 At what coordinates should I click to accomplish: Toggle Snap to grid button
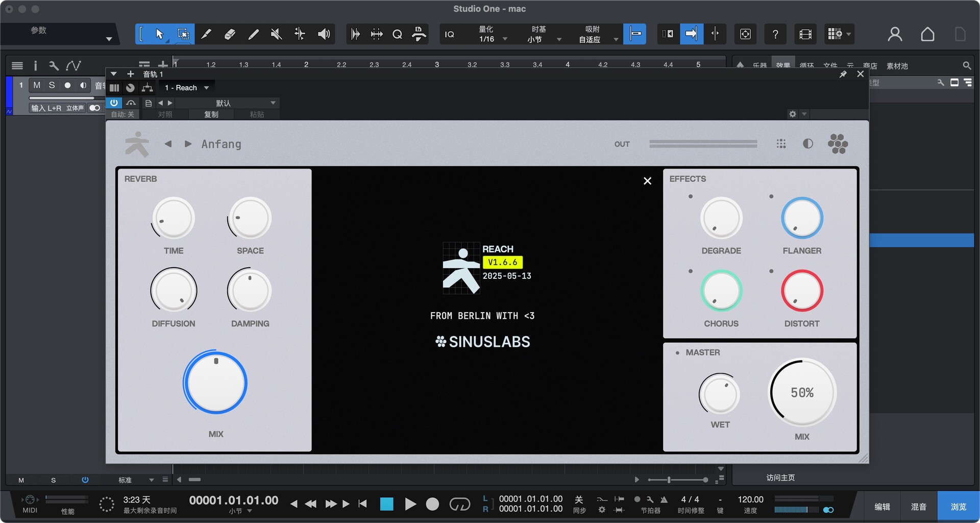click(635, 34)
